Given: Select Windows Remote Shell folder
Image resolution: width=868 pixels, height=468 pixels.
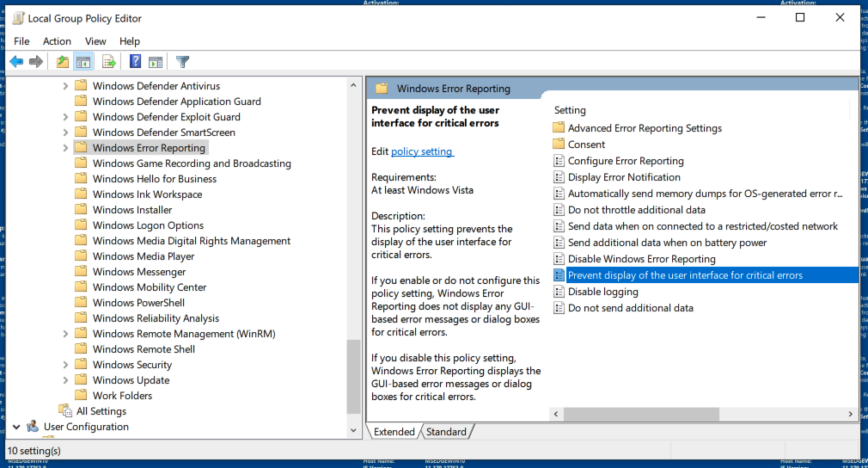Looking at the screenshot, I should [144, 349].
